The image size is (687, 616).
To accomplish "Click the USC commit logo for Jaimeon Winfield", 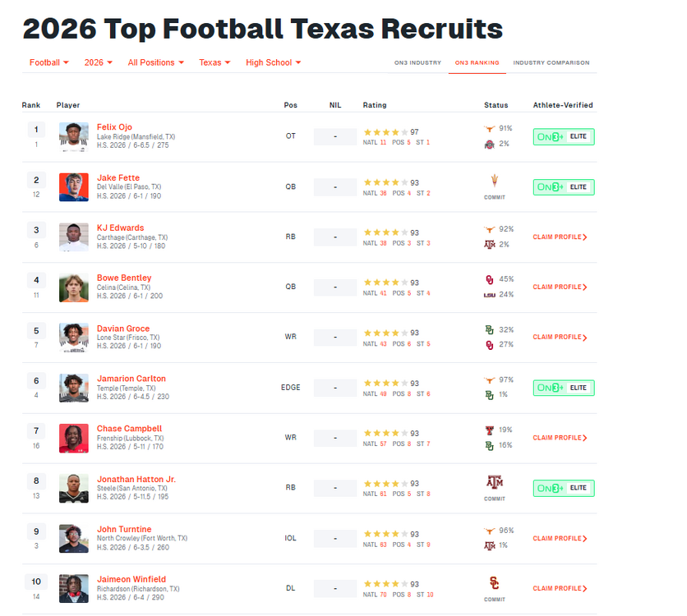I will [x=494, y=583].
